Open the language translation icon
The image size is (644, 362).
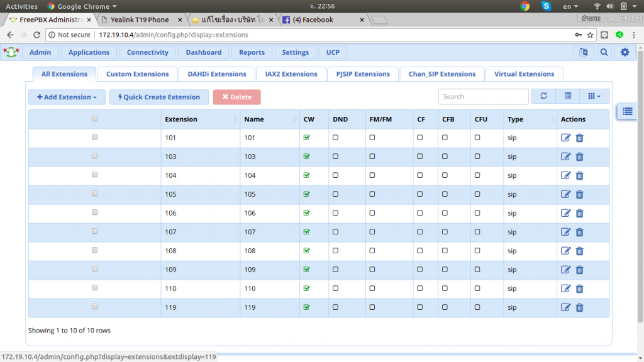pos(583,52)
